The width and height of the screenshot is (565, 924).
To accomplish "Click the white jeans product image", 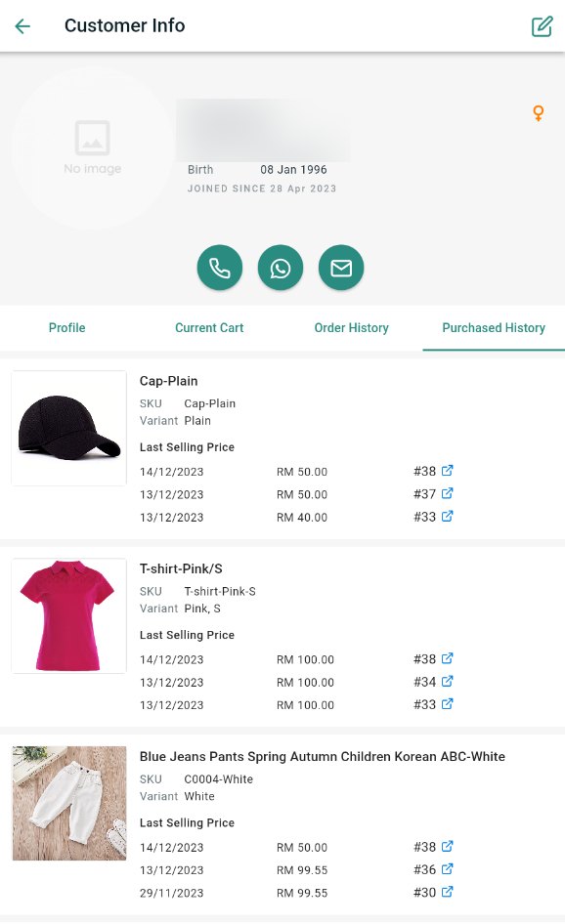I will pos(69,803).
